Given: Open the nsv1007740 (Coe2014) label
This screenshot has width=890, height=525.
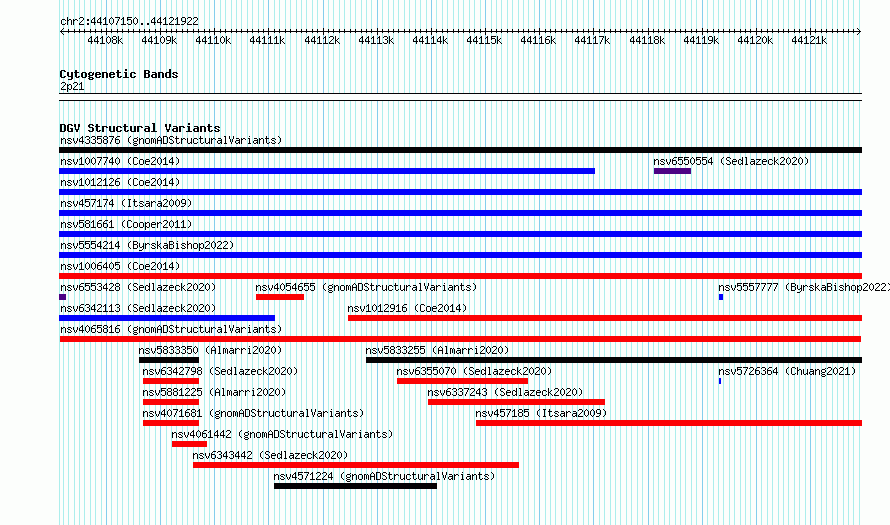Looking at the screenshot, I should [120, 161].
